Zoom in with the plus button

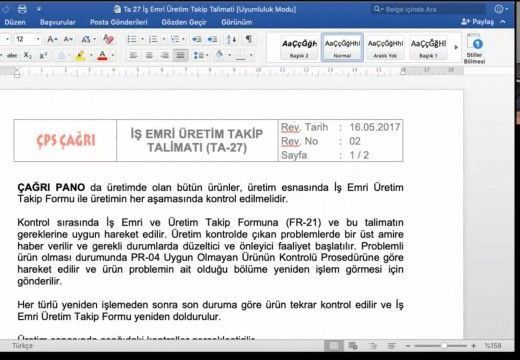(473, 346)
